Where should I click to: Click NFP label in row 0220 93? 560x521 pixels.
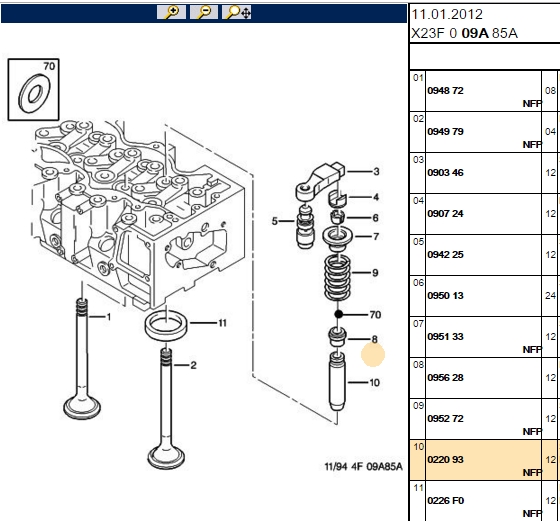tap(532, 473)
